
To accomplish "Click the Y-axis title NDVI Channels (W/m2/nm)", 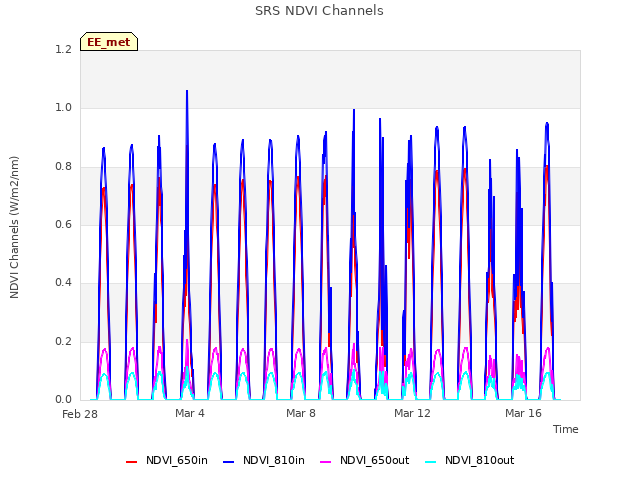I will coord(14,227).
